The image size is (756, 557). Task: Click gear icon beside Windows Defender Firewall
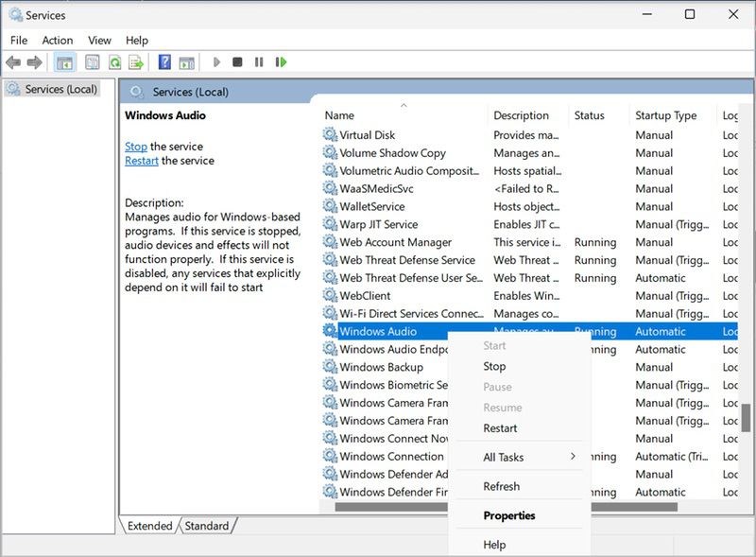(330, 492)
